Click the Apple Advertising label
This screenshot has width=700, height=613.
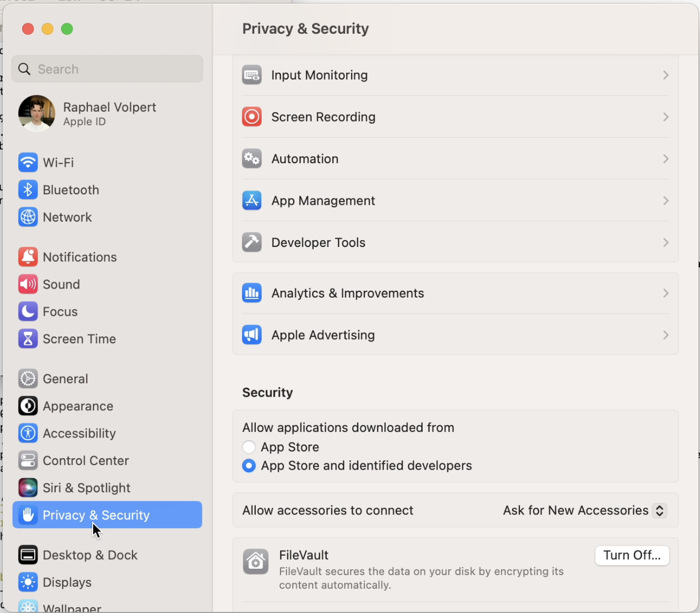pos(323,335)
